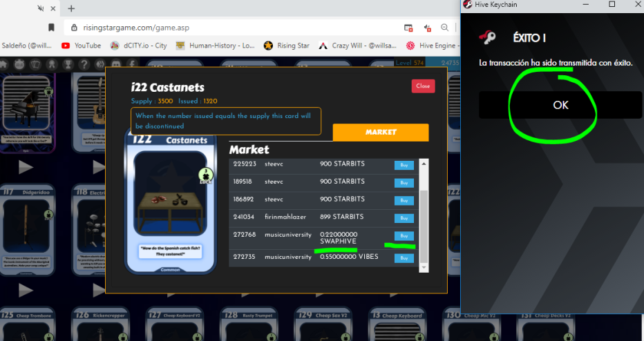
Task: Click price 0.55000000 VIBES
Action: 349,257
